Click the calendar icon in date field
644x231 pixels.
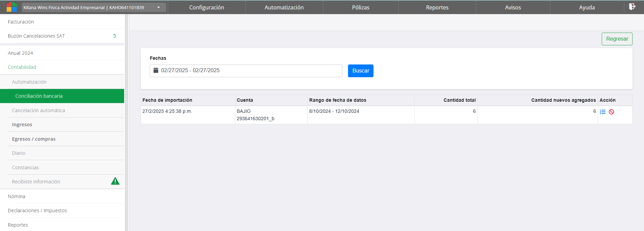click(x=156, y=71)
